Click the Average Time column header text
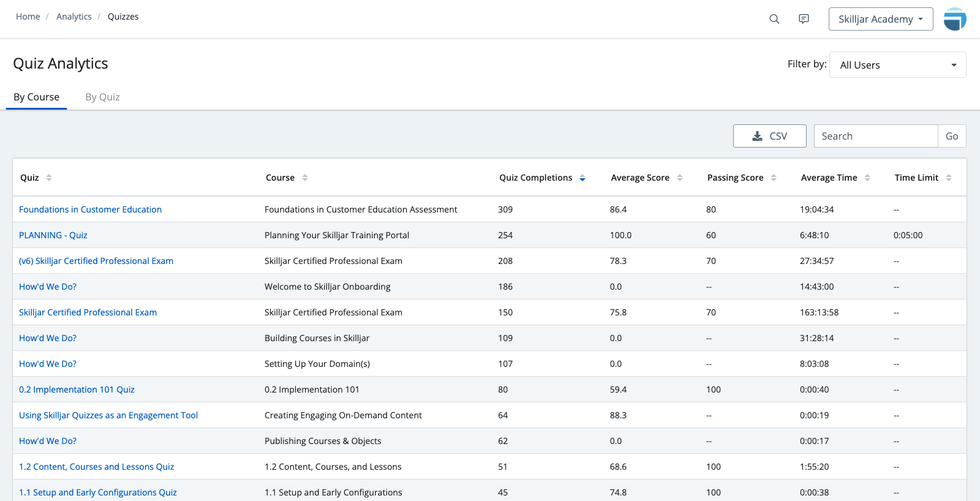The width and height of the screenshot is (980, 501). [829, 178]
